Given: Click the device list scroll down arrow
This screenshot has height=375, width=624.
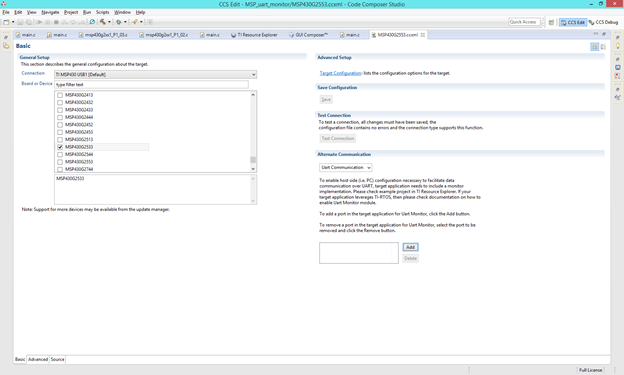Looking at the screenshot, I should pos(253,169).
